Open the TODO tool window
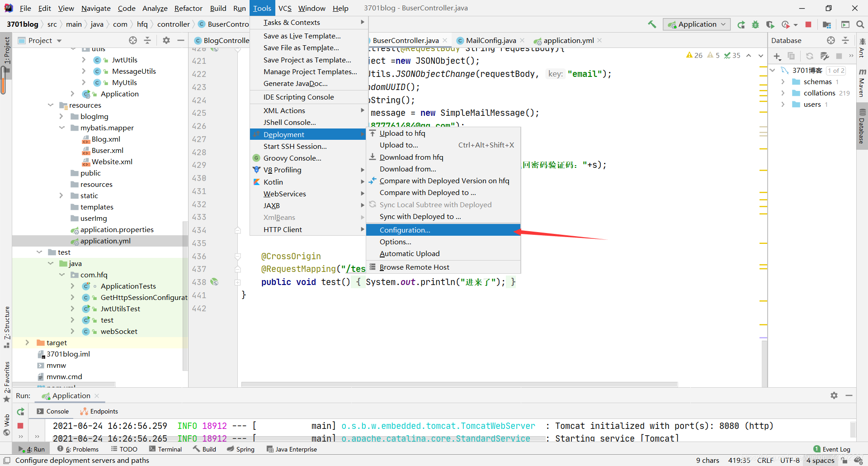This screenshot has width=868, height=466. click(x=124, y=449)
